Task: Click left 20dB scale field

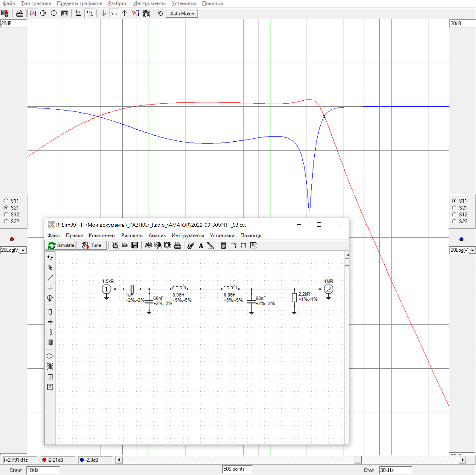Action: click(x=13, y=23)
